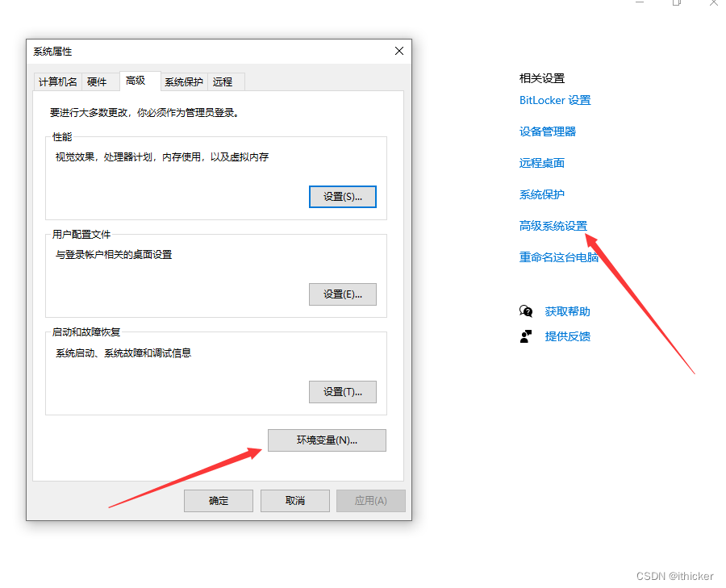Open the 环境变量(N) dialog

tap(326, 440)
